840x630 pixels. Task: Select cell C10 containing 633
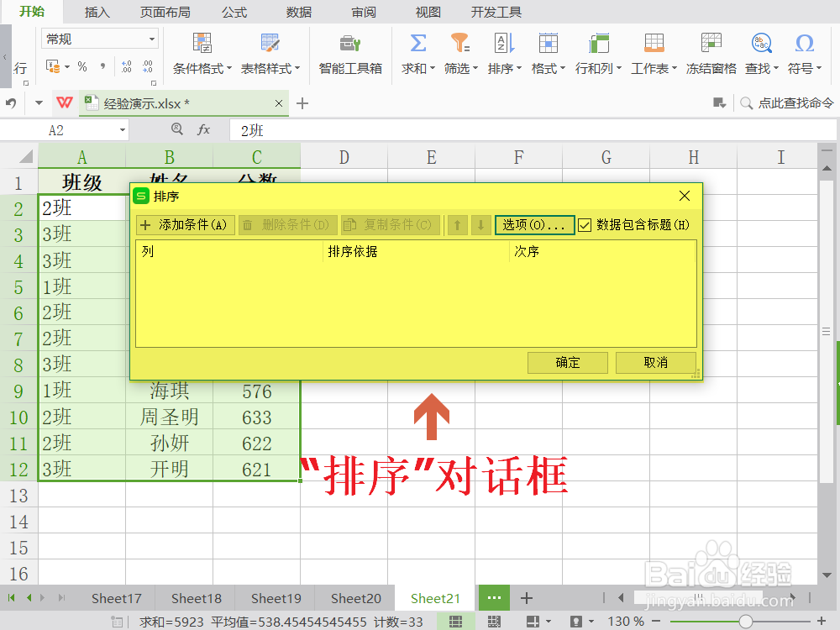[256, 417]
